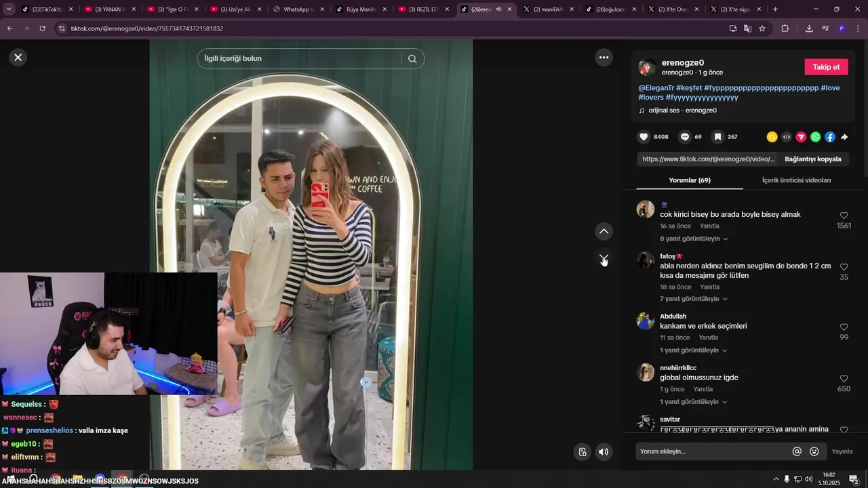Screen dimensions: 868x488
Task: Expand replies under 'global olmussunuz igde' comment
Action: click(694, 402)
